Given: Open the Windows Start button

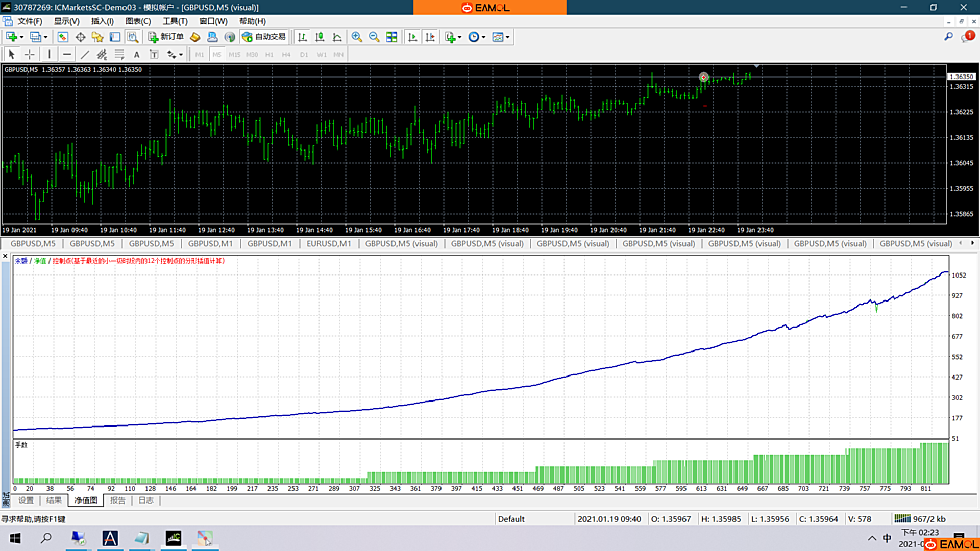Looking at the screenshot, I should [x=15, y=538].
